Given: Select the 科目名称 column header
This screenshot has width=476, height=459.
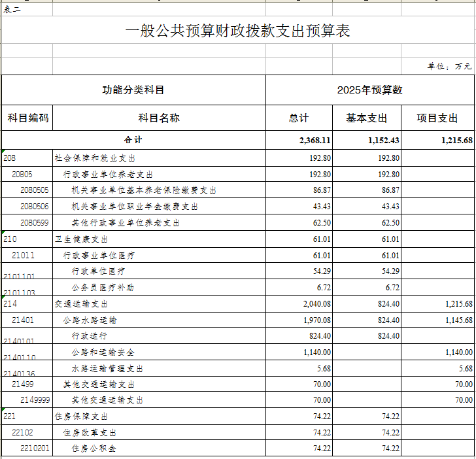Looking at the screenshot, I should coord(159,118).
